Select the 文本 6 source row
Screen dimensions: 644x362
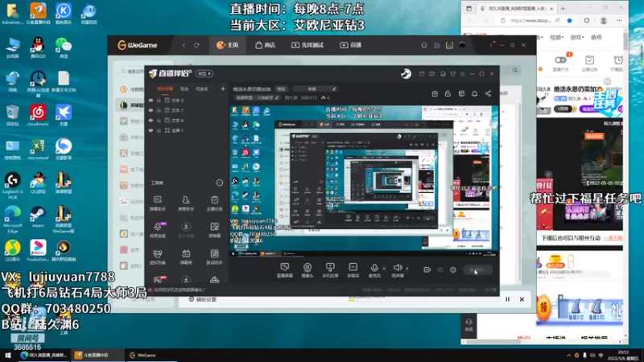click(x=187, y=120)
